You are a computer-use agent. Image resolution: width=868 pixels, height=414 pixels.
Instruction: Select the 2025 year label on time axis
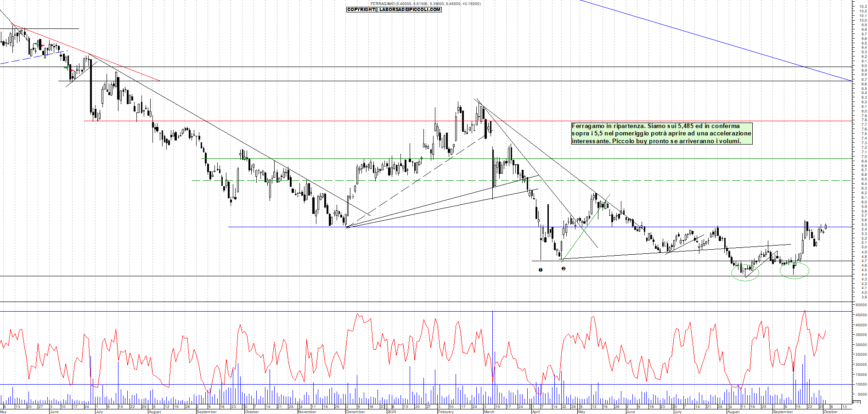pos(391,412)
